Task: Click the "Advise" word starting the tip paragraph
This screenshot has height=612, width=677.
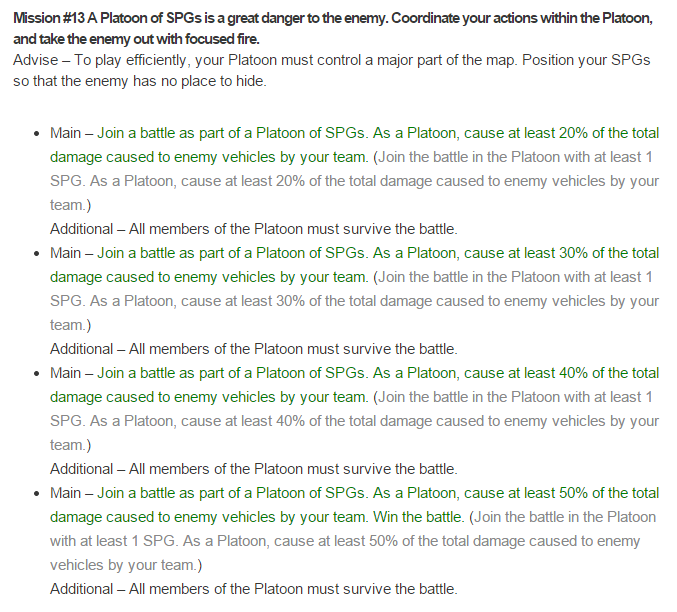Action: point(35,60)
